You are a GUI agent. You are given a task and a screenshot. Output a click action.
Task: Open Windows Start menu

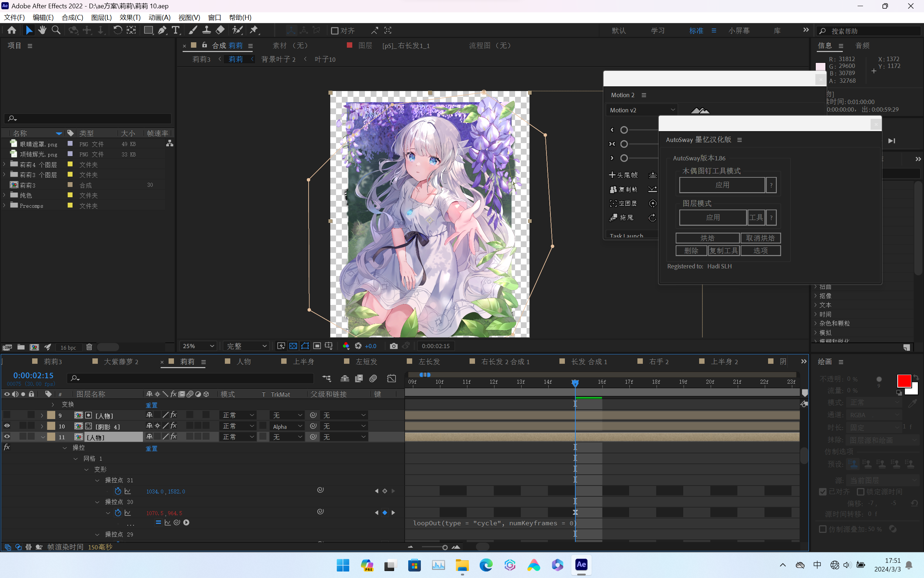(343, 565)
